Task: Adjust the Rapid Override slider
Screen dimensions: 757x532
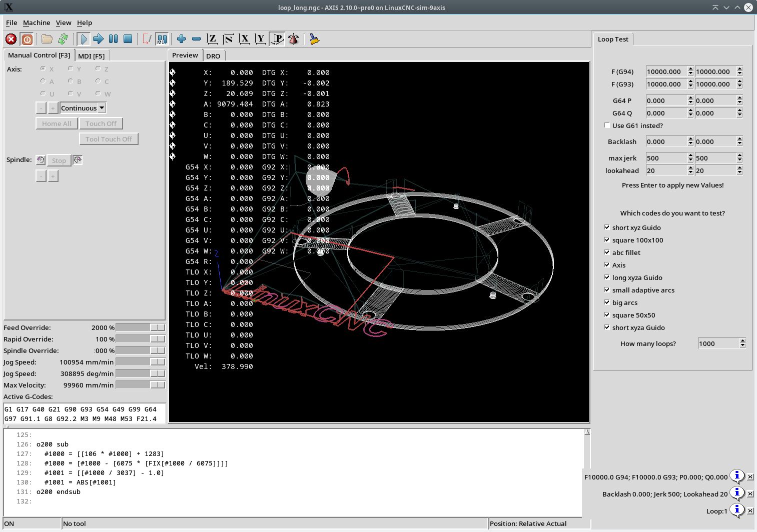Action: pyautogui.click(x=141, y=338)
